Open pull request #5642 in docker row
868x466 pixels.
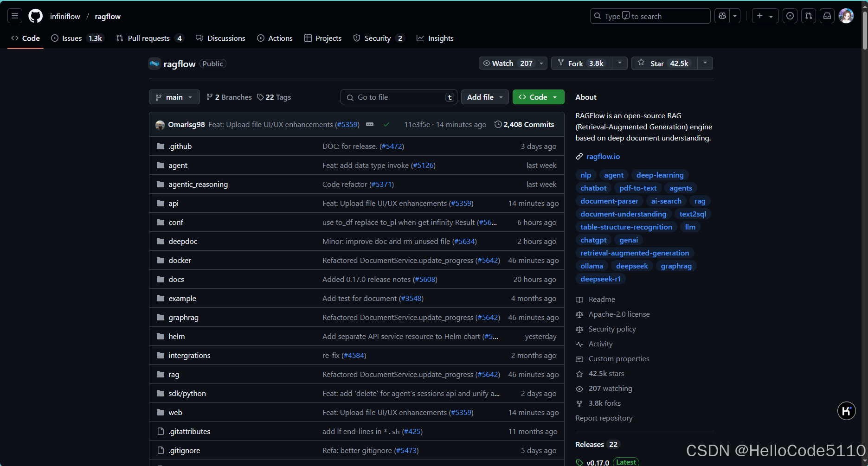[x=488, y=260]
